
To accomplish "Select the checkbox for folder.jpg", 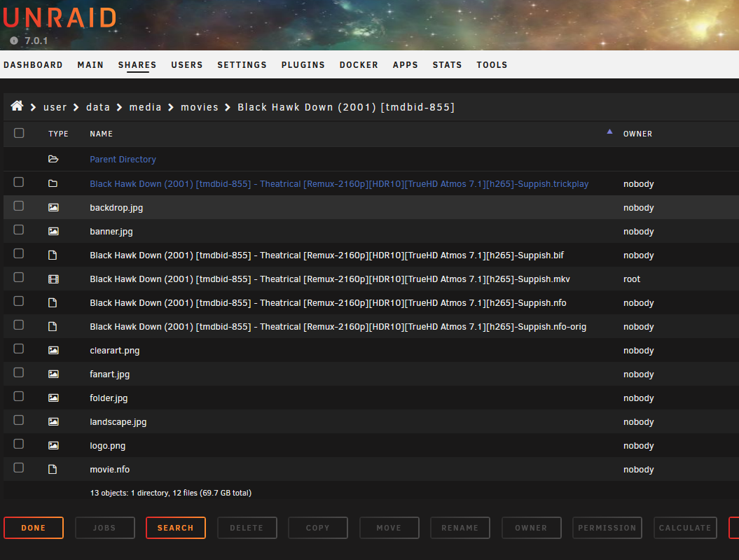I will (19, 397).
